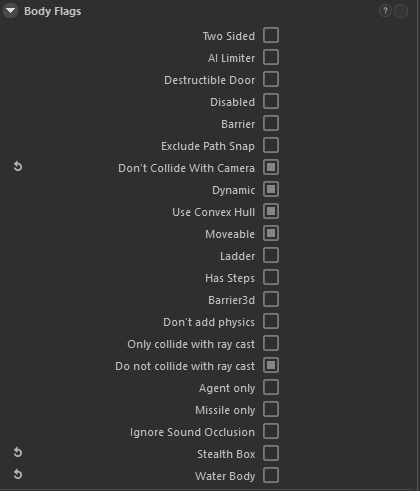This screenshot has width=420, height=491.
Task: Enable Exclude Path Snap
Action: 271,145
